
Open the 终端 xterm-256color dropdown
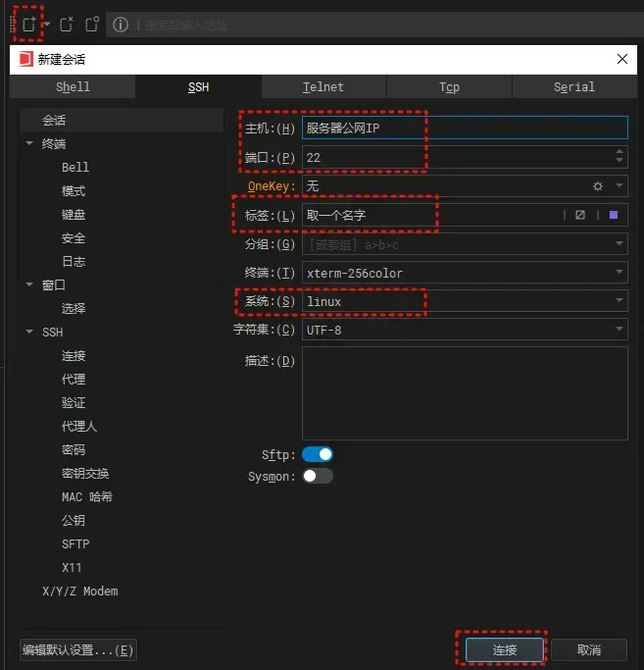(619, 273)
